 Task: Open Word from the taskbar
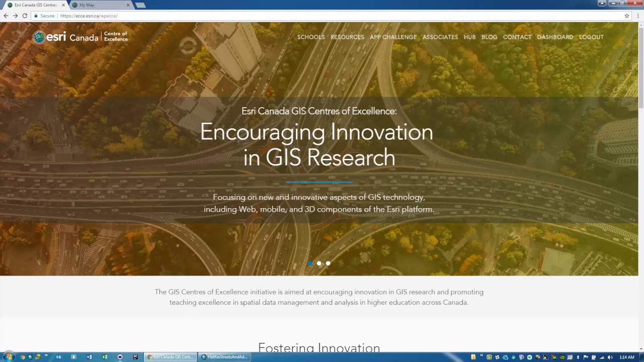point(89,357)
